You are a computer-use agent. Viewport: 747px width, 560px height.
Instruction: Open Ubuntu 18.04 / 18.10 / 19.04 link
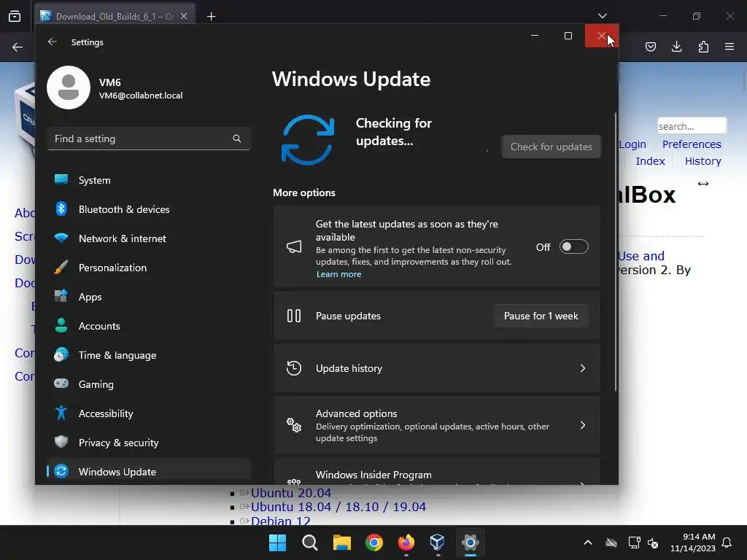point(338,507)
